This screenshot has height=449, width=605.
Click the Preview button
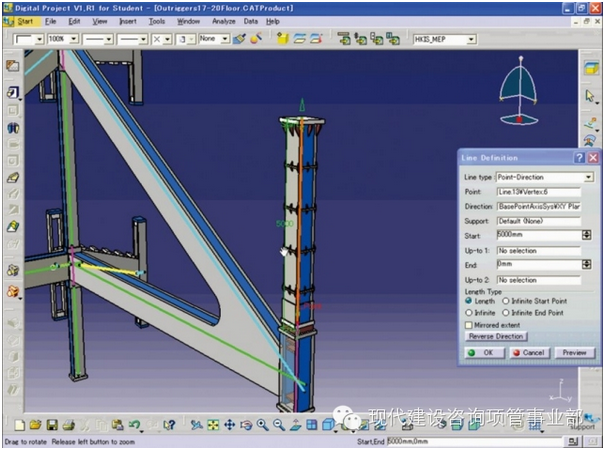[x=574, y=352]
